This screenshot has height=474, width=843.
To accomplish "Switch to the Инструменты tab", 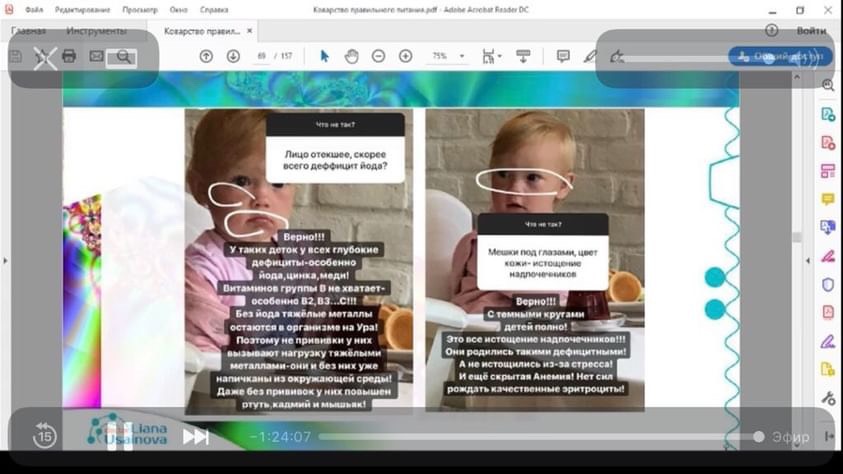I will [97, 31].
